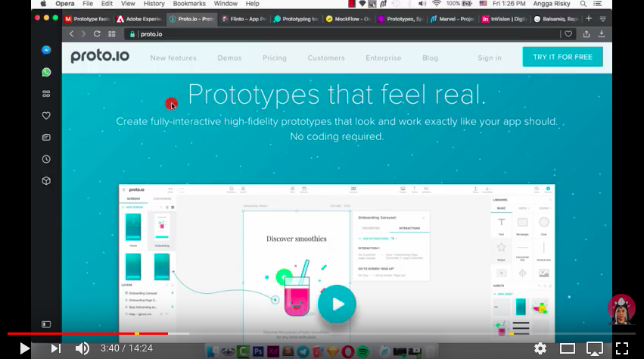The height and width of the screenshot is (359, 644).
Task: Skip to the next video
Action: click(56, 348)
